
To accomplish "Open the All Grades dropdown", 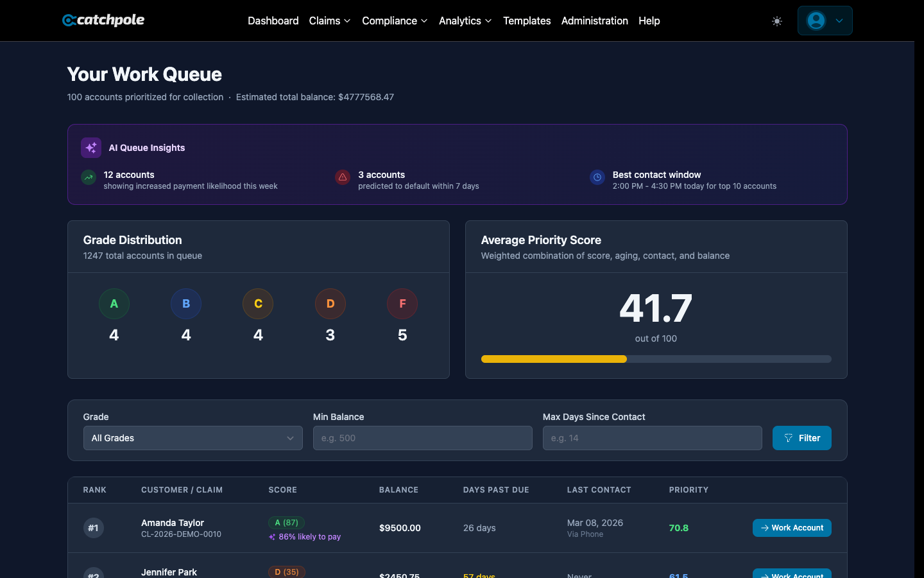I will [193, 438].
